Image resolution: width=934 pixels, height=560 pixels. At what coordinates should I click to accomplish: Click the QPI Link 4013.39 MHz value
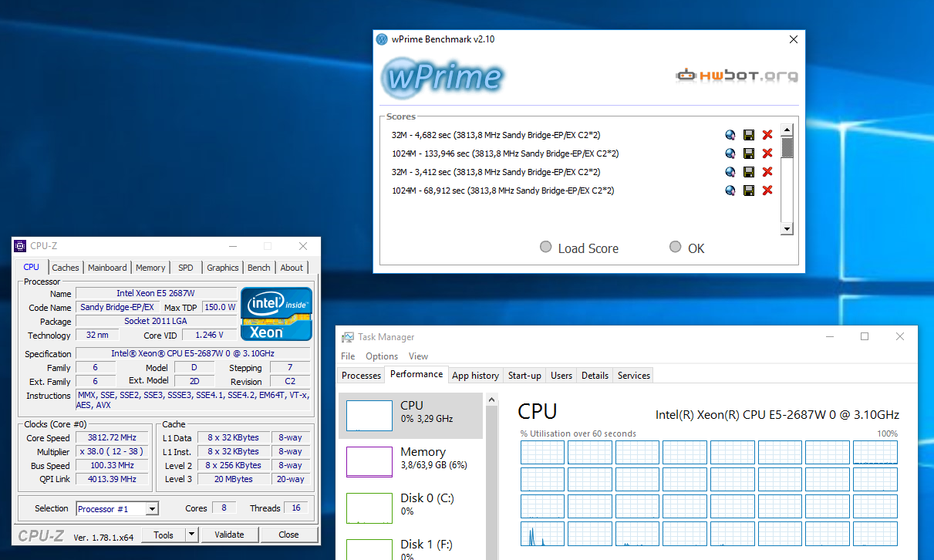click(113, 479)
